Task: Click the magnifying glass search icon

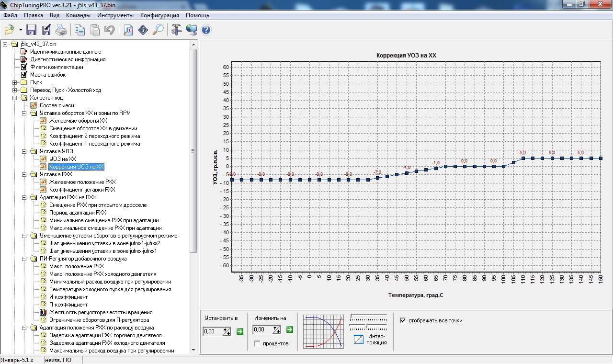Action: [x=158, y=30]
